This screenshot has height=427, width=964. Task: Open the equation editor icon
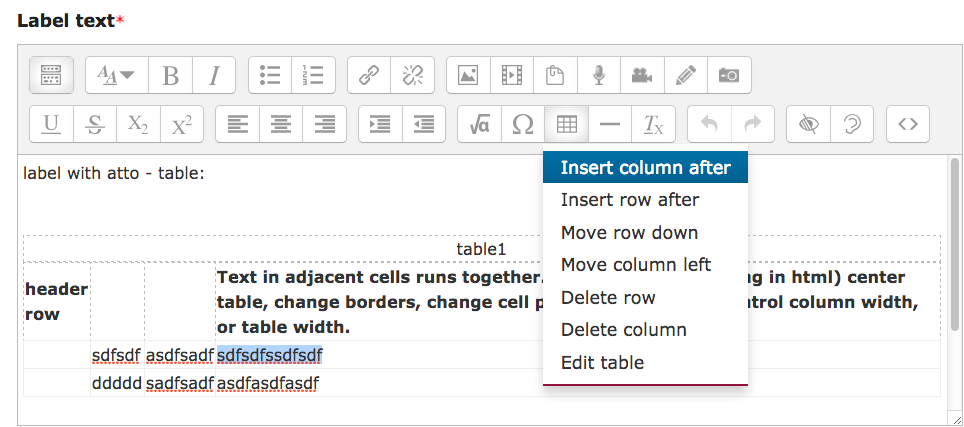point(480,125)
